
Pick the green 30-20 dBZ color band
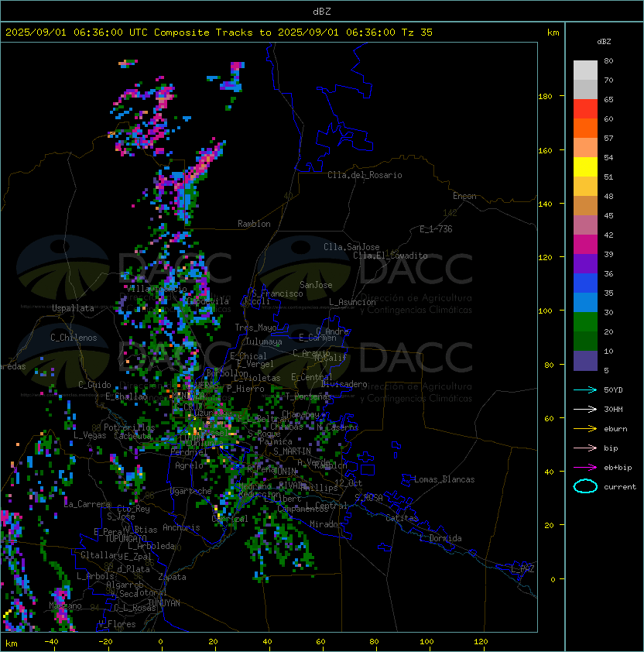[585, 321]
